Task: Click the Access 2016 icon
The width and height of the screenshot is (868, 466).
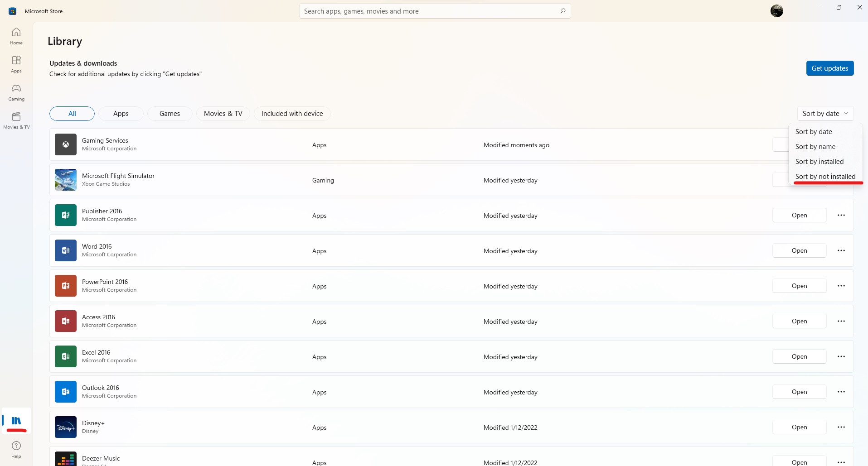Action: point(66,321)
